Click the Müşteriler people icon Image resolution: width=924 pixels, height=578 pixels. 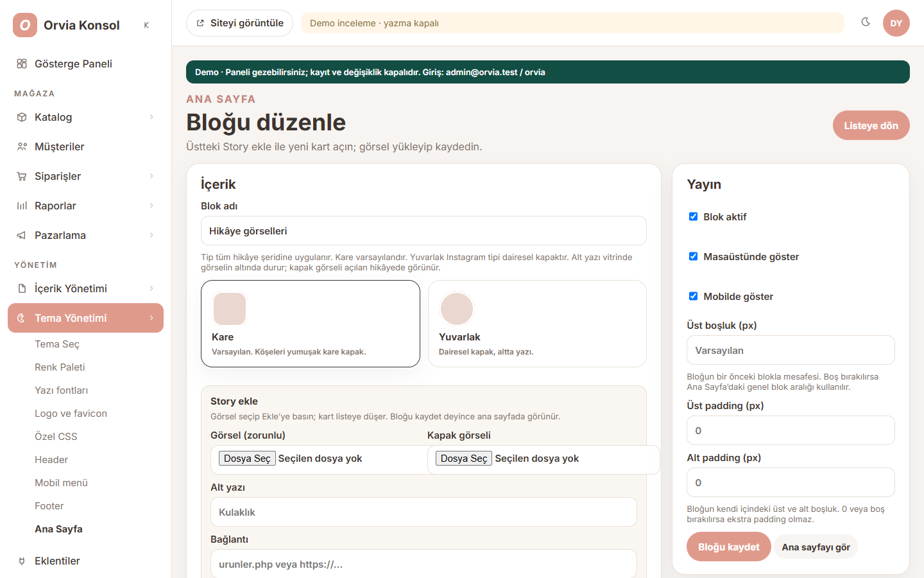click(x=22, y=146)
